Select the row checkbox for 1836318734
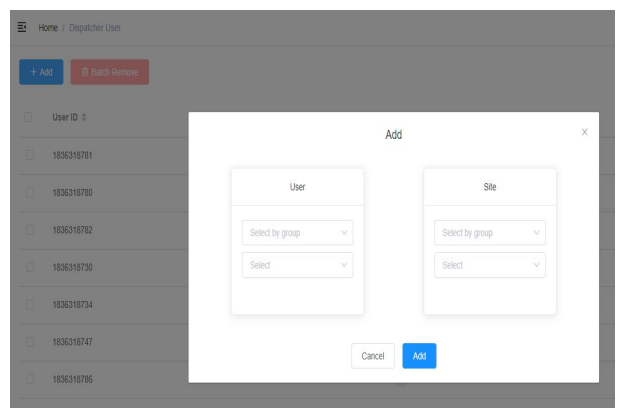Screen dimensions: 621x417 coord(29,304)
